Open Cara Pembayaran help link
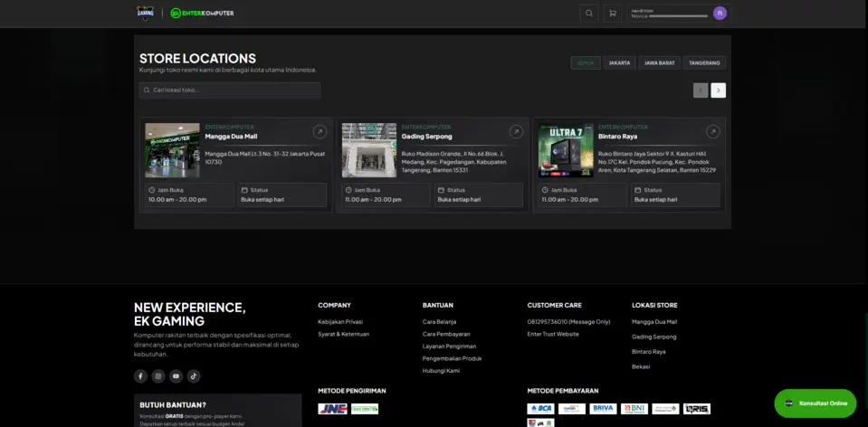Image resolution: width=868 pixels, height=427 pixels. pos(446,334)
